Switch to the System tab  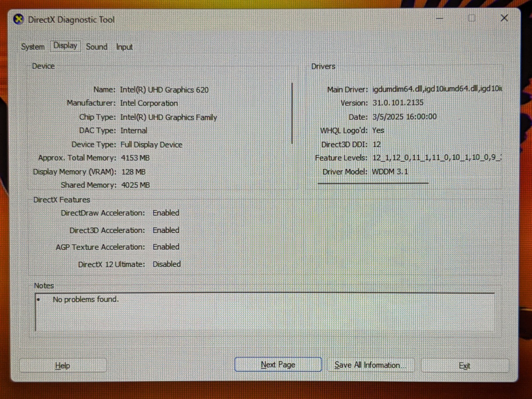pyautogui.click(x=33, y=47)
